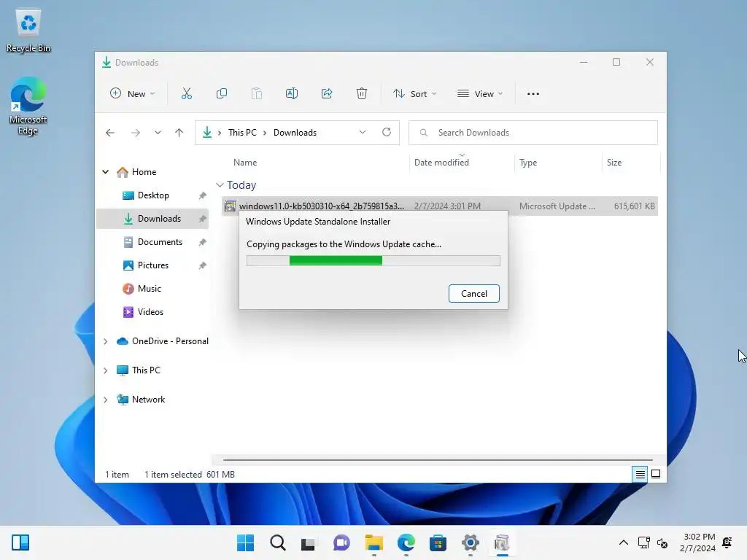Image resolution: width=747 pixels, height=560 pixels.
Task: Unpin Pictures from quick access
Action: point(203,265)
